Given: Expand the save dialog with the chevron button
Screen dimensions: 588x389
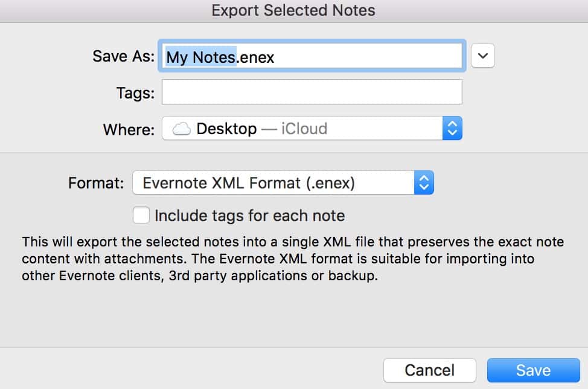Looking at the screenshot, I should (x=482, y=56).
